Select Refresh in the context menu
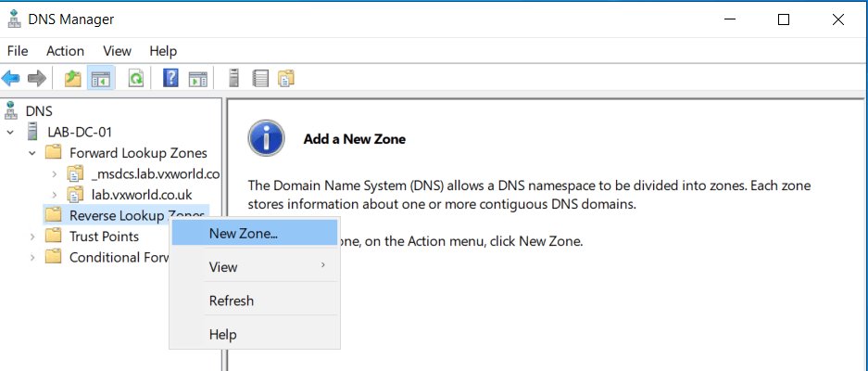 [x=231, y=301]
